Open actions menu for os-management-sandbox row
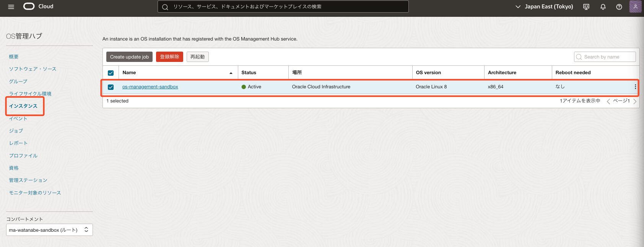 click(x=635, y=87)
